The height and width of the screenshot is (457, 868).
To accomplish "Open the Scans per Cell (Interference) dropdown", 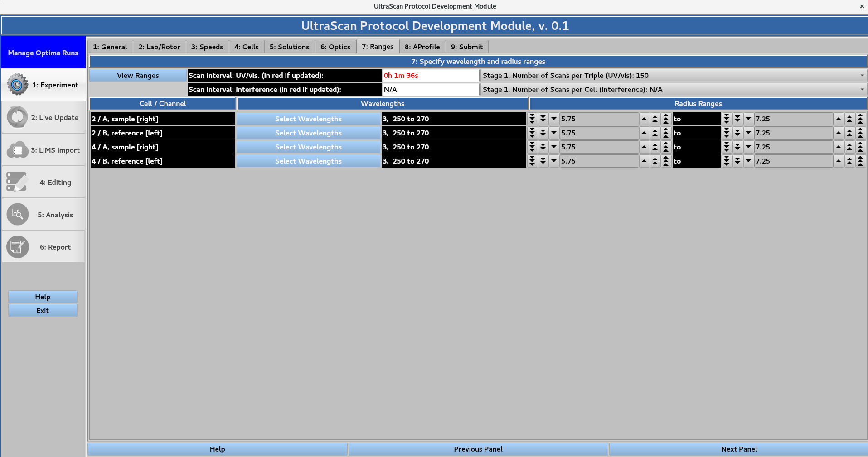I will (862, 89).
